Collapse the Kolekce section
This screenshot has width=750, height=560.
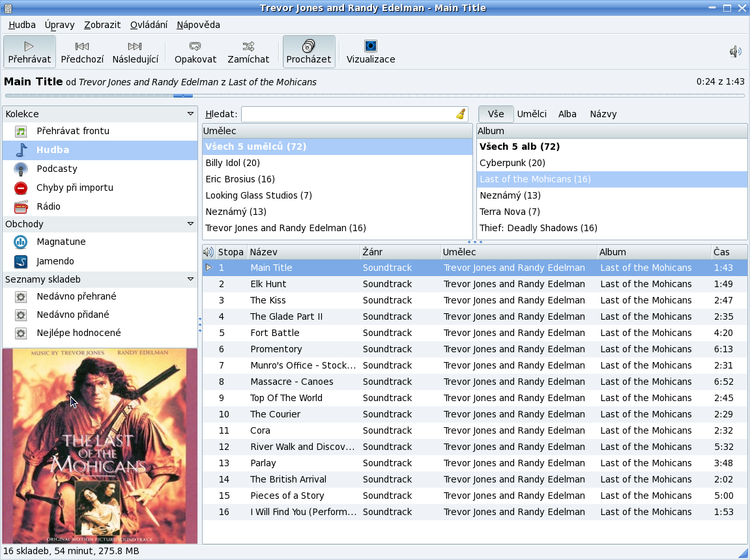coord(190,114)
